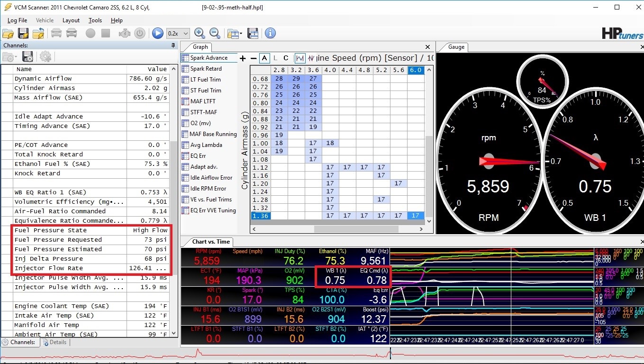This screenshot has height=364, width=644.
Task: Click the Open Log File folder icon
Action: coord(8,33)
